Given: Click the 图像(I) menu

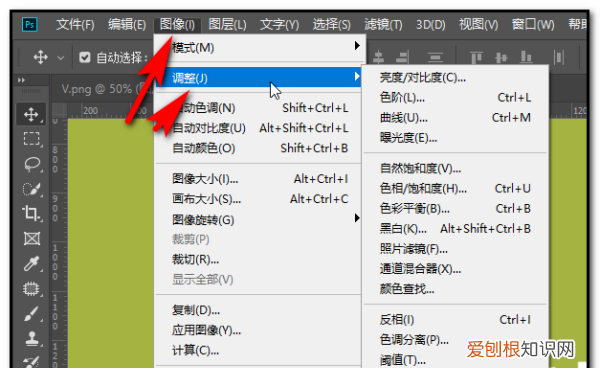Looking at the screenshot, I should click(x=177, y=25).
